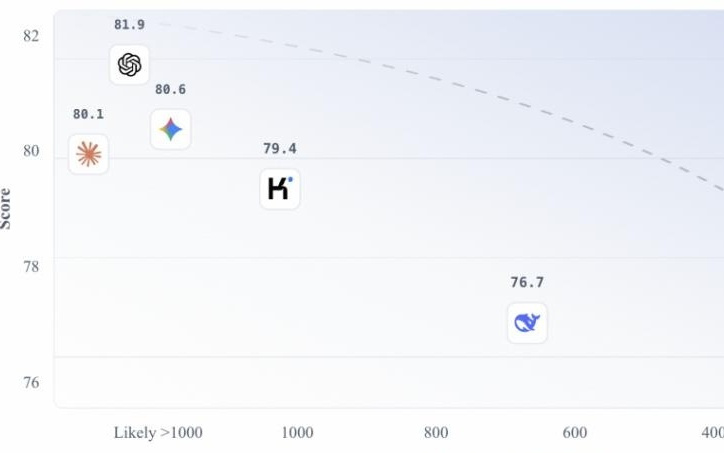Click the 76 y-axis tick label
724x453 pixels.
[x=31, y=382]
